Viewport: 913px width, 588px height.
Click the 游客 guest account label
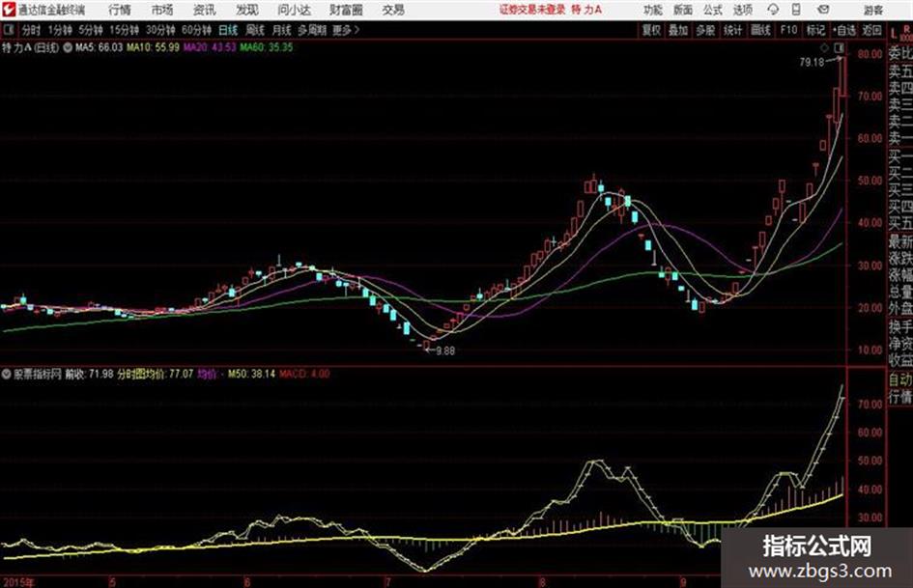click(x=872, y=10)
